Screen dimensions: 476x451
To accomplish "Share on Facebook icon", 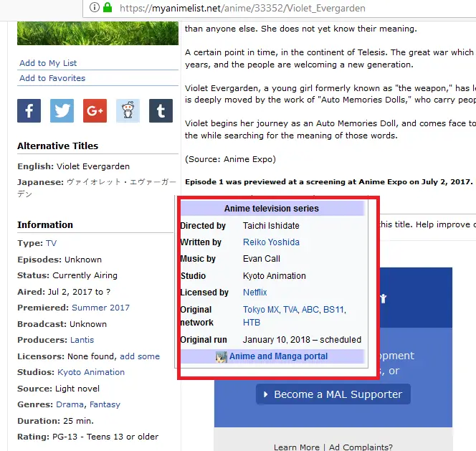I will coord(29,111).
